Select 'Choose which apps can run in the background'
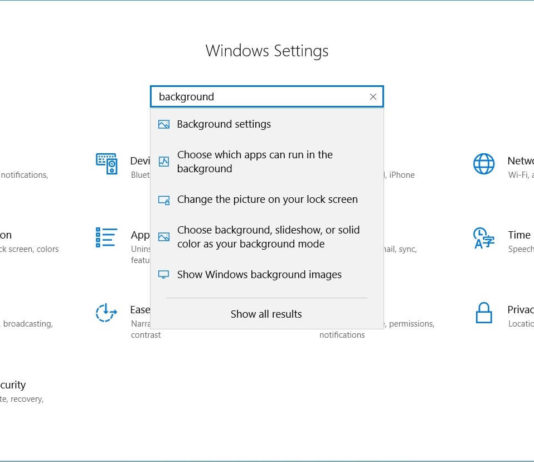 [267, 161]
